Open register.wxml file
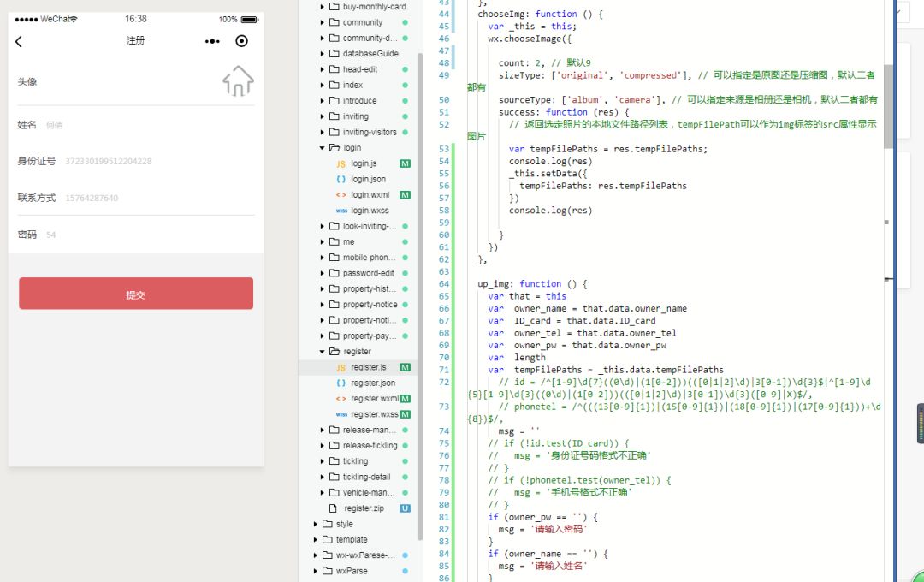This screenshot has height=582, width=924. pyautogui.click(x=375, y=399)
